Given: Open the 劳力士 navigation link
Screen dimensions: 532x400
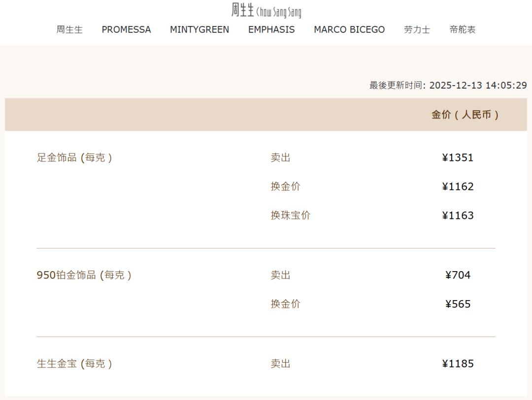Looking at the screenshot, I should [x=417, y=30].
